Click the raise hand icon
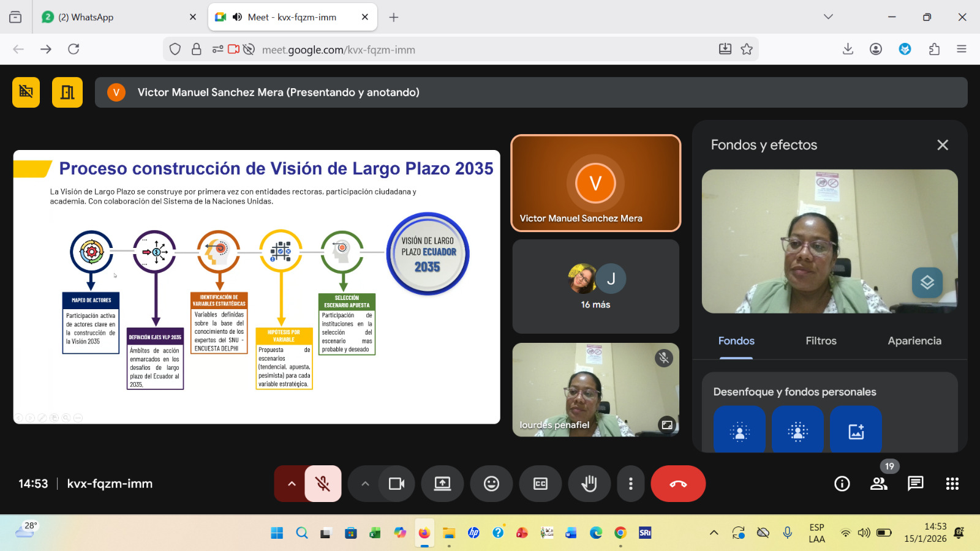 click(589, 484)
